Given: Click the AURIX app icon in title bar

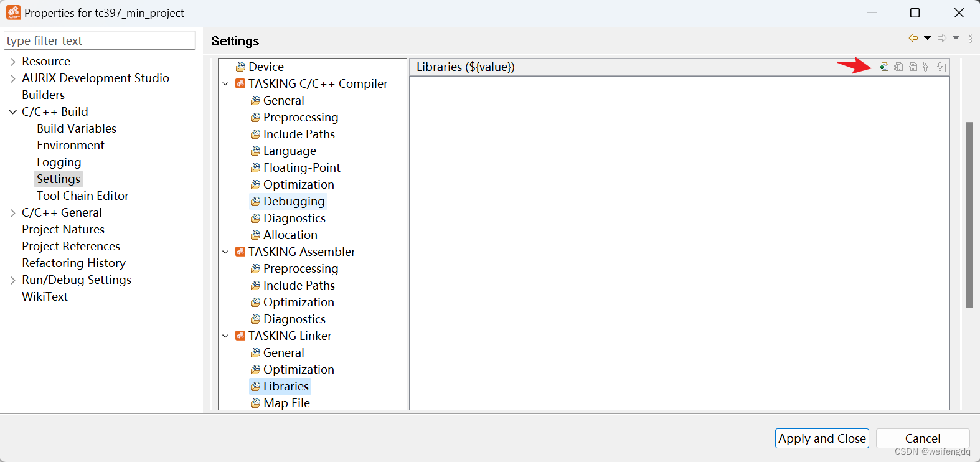Looking at the screenshot, I should 13,12.
